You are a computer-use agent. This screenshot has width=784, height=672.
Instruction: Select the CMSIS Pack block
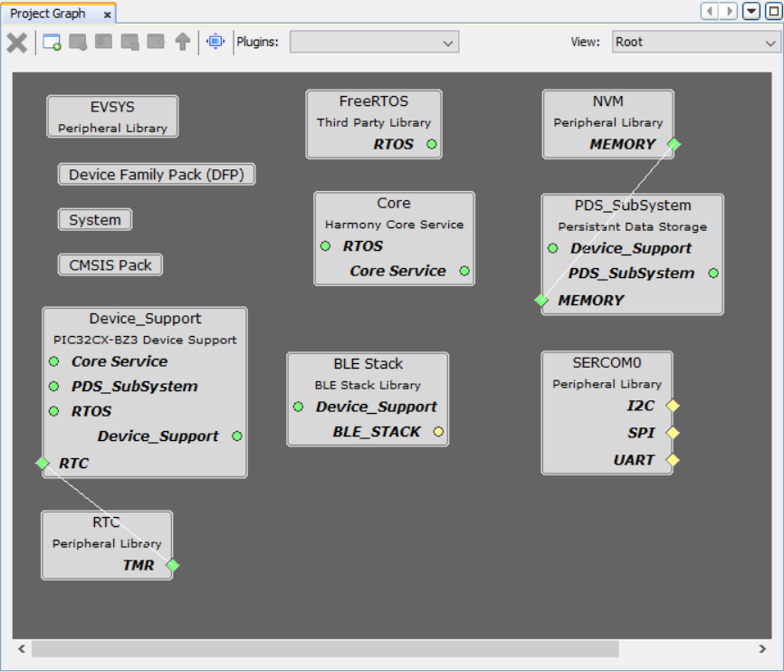click(x=110, y=265)
